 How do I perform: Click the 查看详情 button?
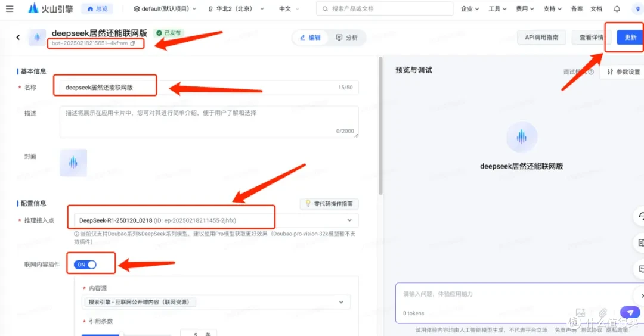591,38
